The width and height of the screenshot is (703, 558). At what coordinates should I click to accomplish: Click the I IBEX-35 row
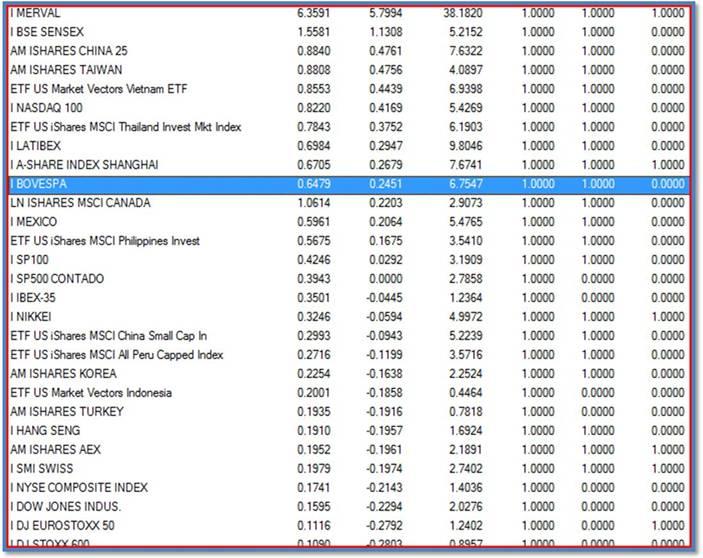pyautogui.click(x=348, y=298)
